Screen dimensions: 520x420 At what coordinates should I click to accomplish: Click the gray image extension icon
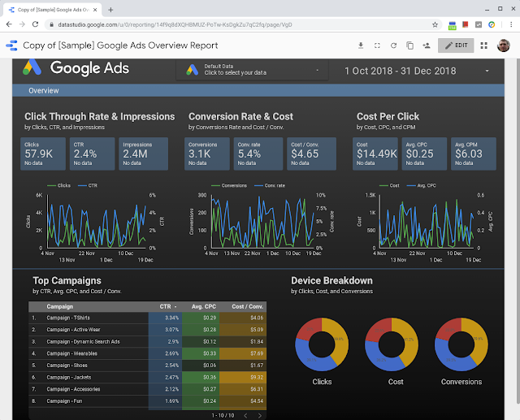tap(479, 24)
